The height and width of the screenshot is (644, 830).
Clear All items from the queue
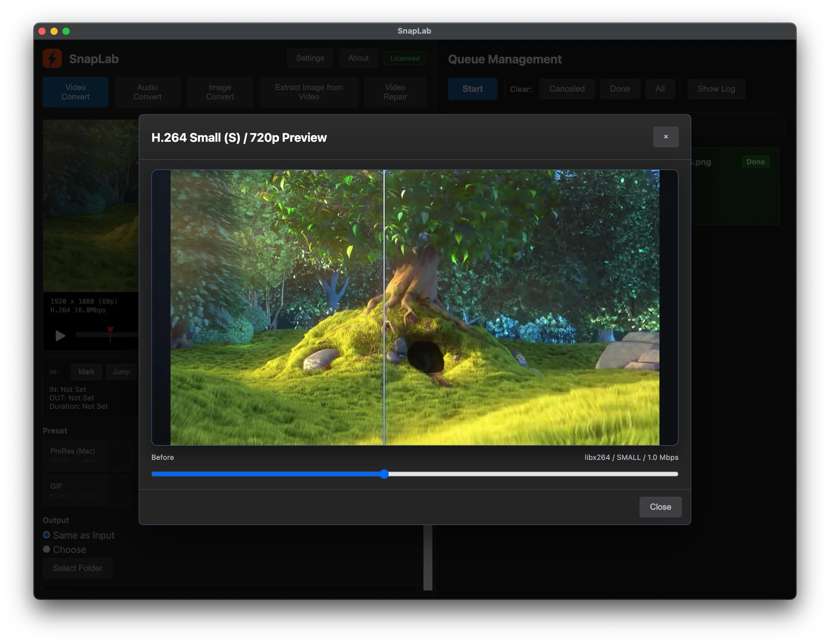(x=660, y=89)
